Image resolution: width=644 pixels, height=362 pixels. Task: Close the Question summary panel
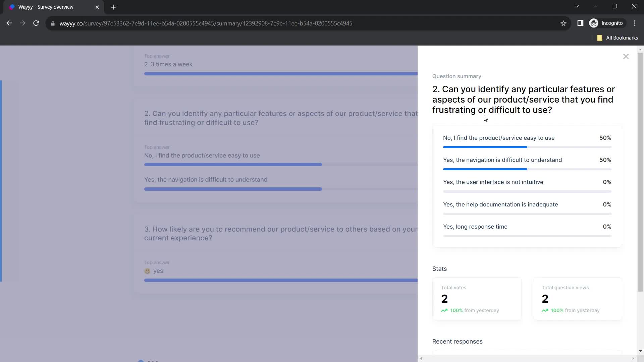point(626,57)
